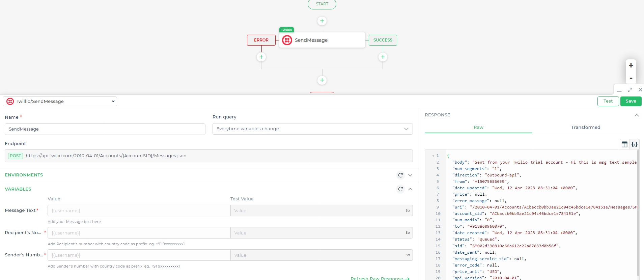This screenshot has height=280, width=644.
Task: Add a step under the SUCCESS branch
Action: (x=383, y=57)
